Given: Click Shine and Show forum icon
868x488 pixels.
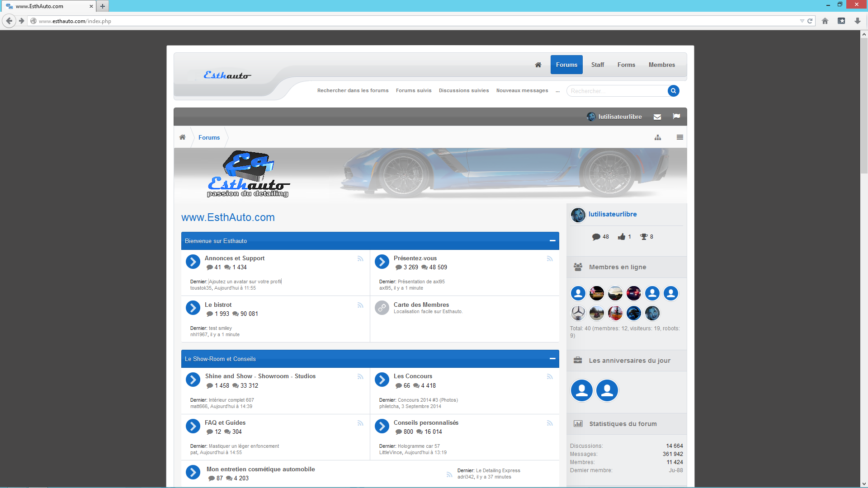Looking at the screenshot, I should point(193,380).
